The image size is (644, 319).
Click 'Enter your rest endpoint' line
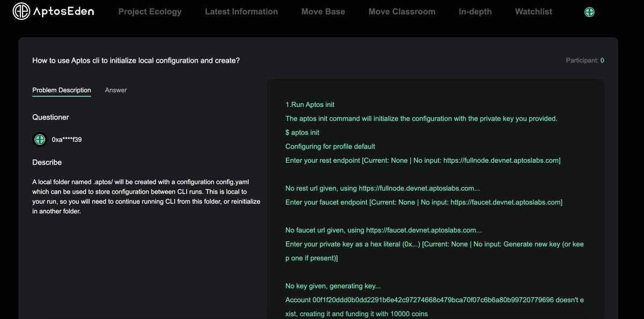(x=423, y=160)
